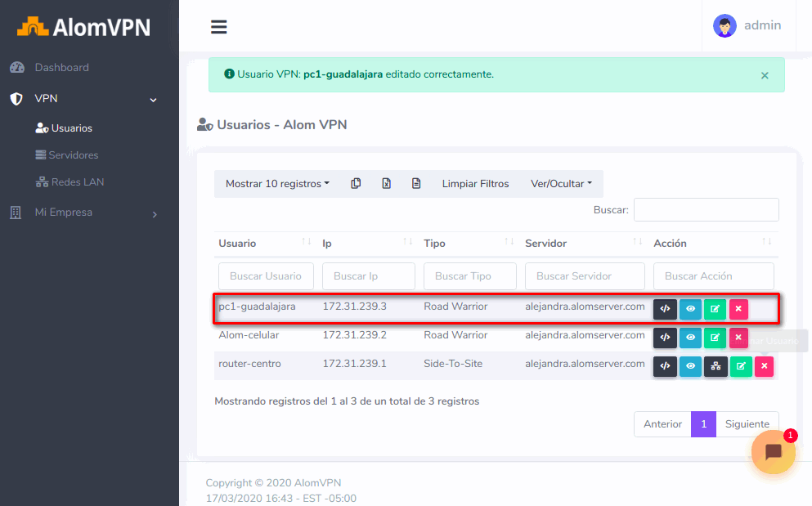The height and width of the screenshot is (506, 812).
Task: Click the hamburger menu toggle icon
Action: coord(218,27)
